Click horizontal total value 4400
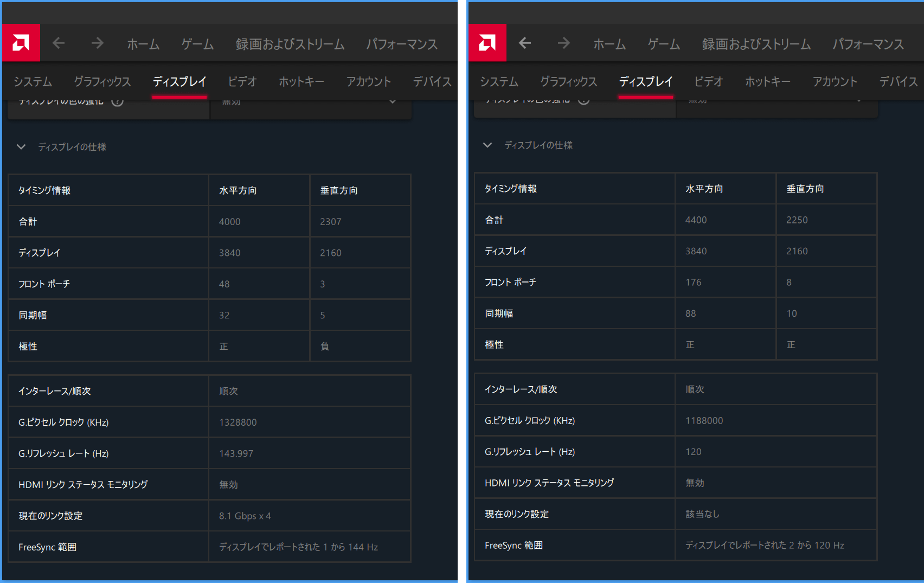The image size is (924, 583). pyautogui.click(x=696, y=220)
